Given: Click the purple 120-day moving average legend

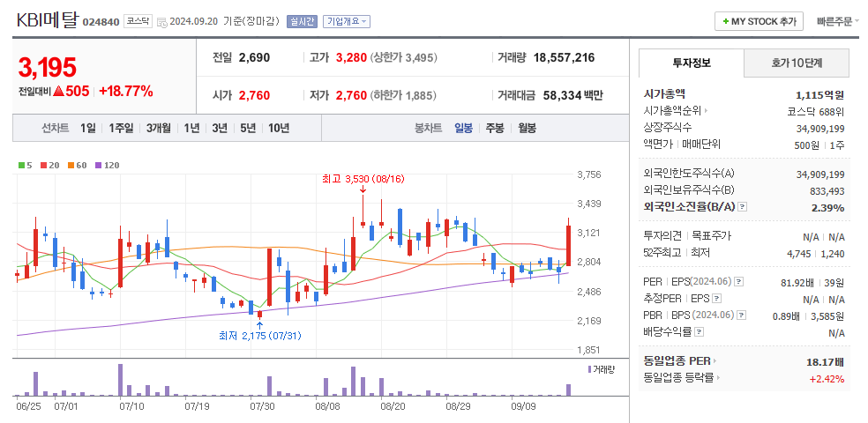Looking at the screenshot, I should [108, 165].
